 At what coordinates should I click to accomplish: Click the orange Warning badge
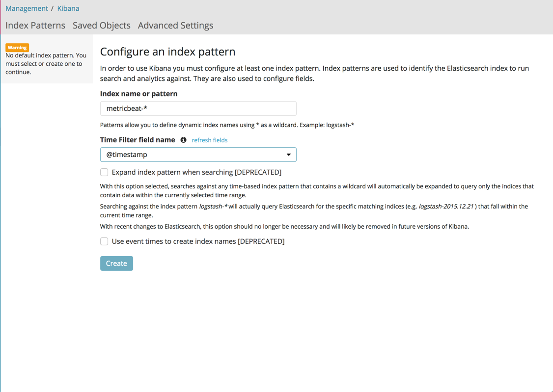pyautogui.click(x=17, y=48)
